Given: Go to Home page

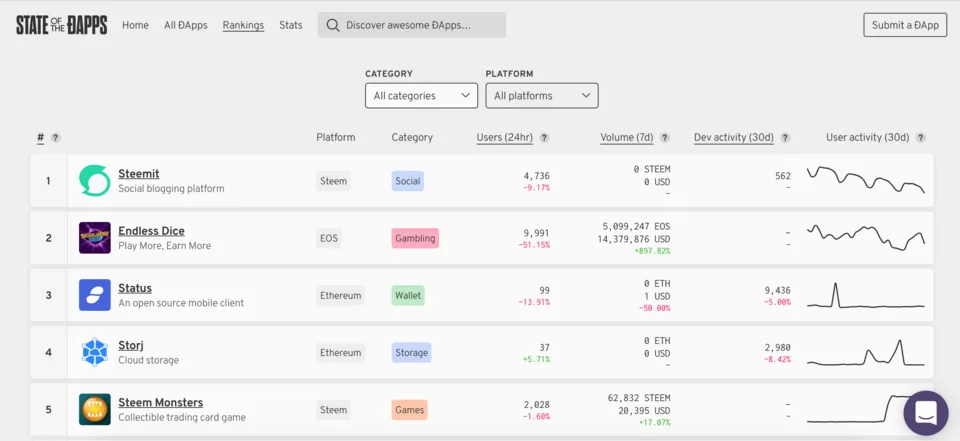Looking at the screenshot, I should tap(135, 25).
